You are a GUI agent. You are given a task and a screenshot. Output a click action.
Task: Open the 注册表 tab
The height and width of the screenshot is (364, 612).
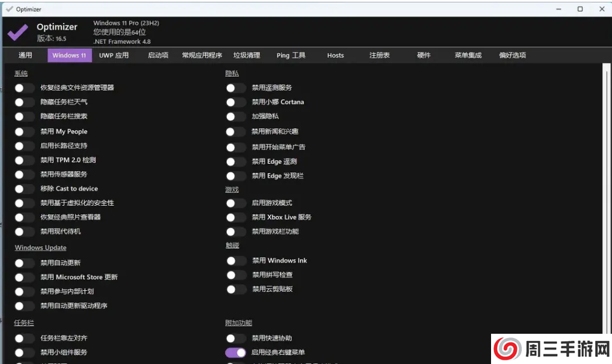pos(379,55)
